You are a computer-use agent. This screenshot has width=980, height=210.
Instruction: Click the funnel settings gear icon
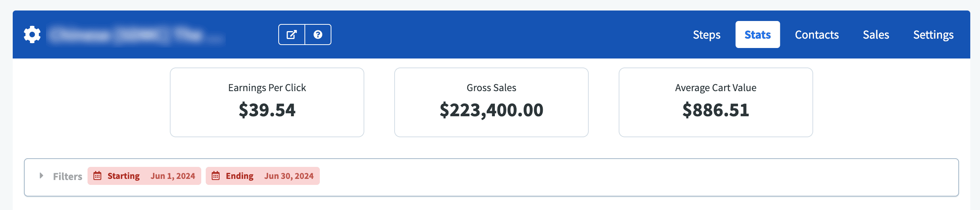pos(32,34)
